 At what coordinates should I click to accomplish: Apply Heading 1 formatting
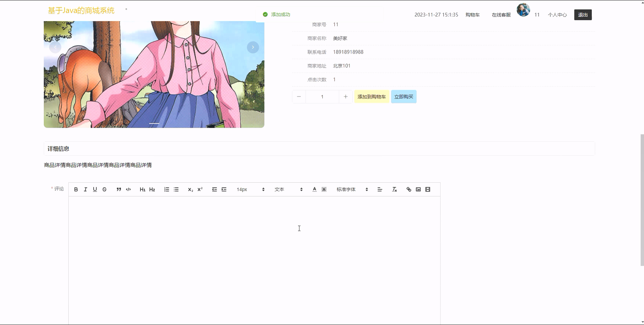(x=142, y=189)
